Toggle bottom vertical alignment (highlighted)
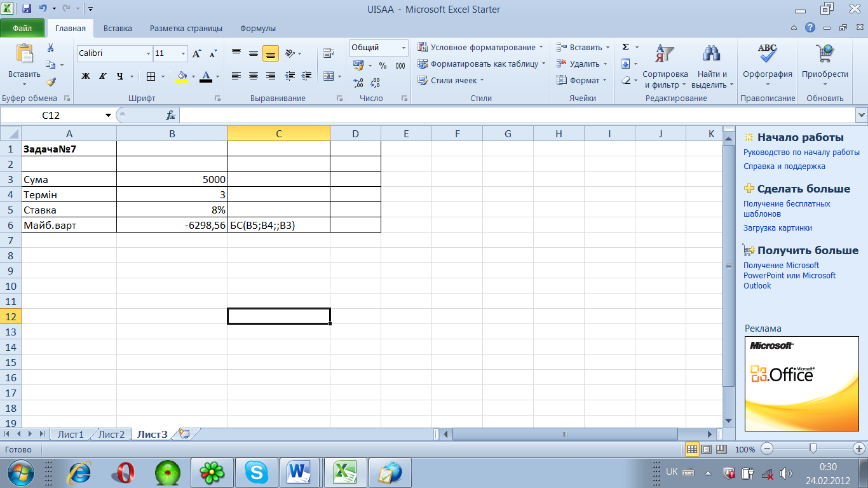 tap(271, 53)
